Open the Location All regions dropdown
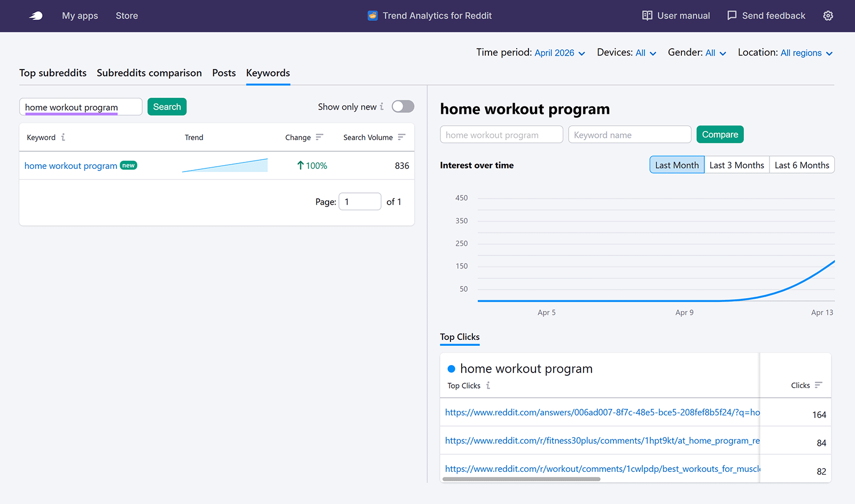 pos(806,53)
